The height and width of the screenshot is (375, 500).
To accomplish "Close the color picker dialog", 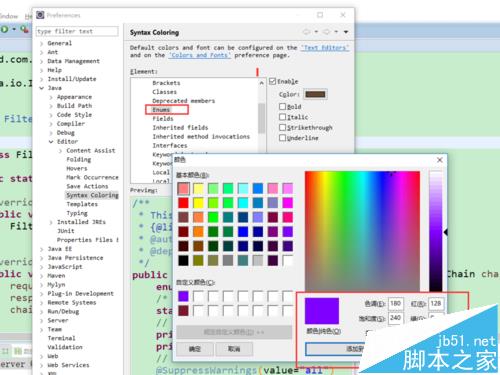I will pos(440,160).
